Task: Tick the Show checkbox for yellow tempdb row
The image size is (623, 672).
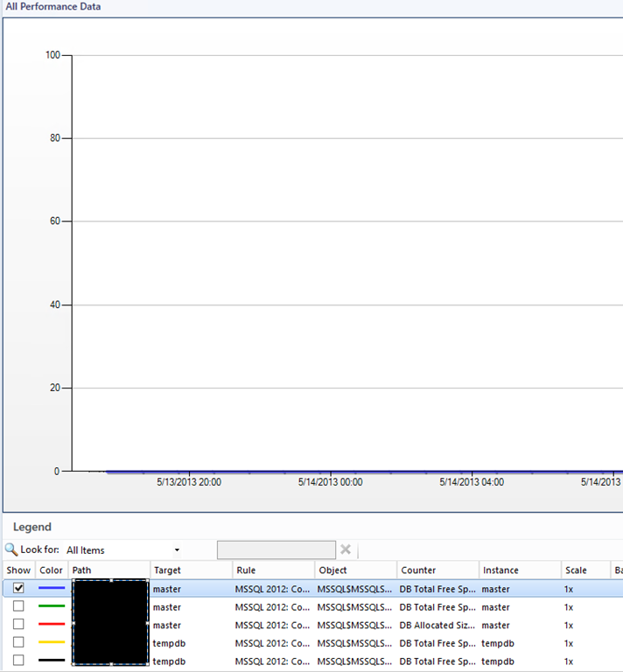Action: click(18, 642)
